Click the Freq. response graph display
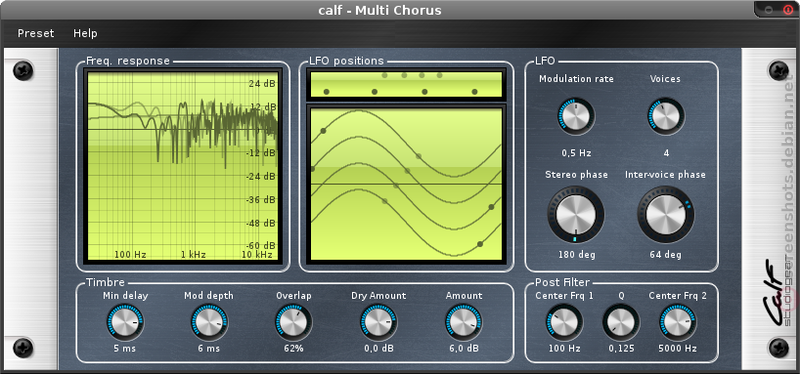The width and height of the screenshot is (800, 374). (x=183, y=166)
